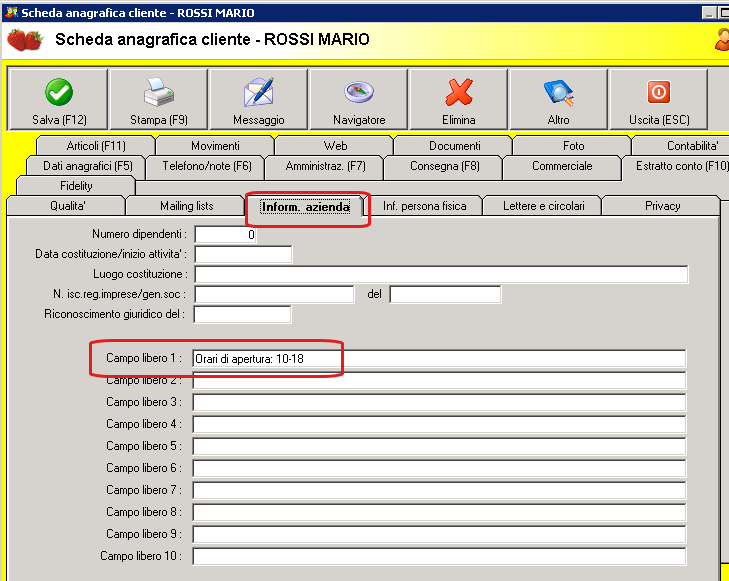This screenshot has height=581, width=729.
Task: Open the Privacy tab
Action: (662, 206)
